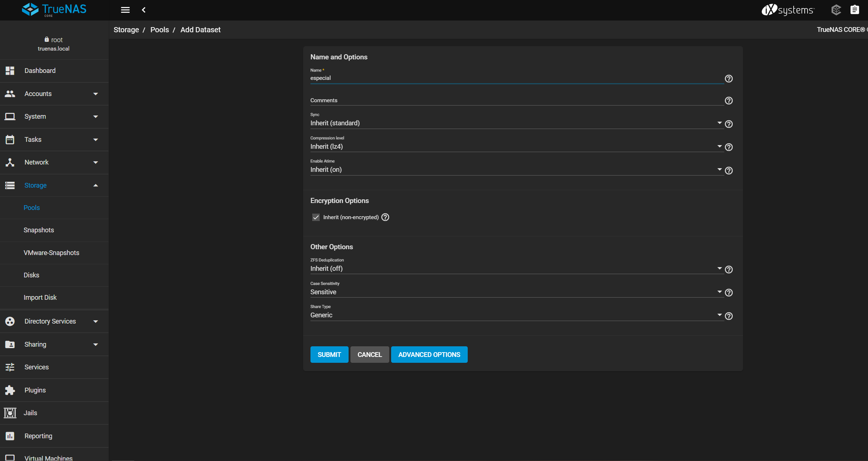Image resolution: width=868 pixels, height=461 pixels.
Task: Click help icon next to Share Type
Action: 729,316
